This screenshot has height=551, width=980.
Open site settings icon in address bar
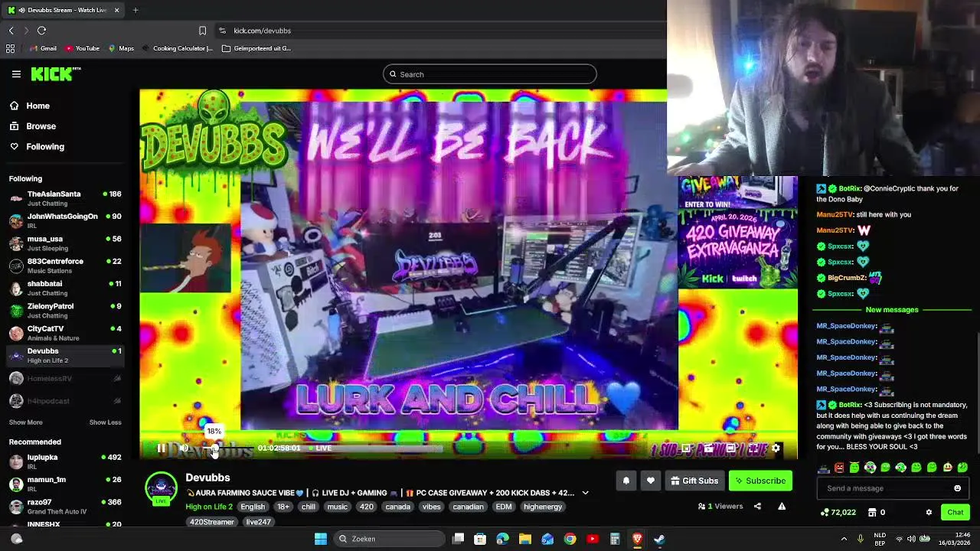click(x=222, y=31)
